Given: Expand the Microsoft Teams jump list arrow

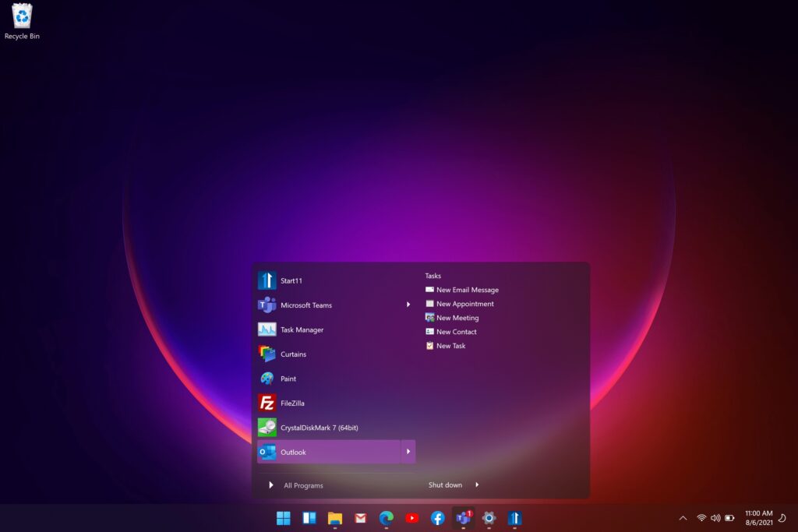Looking at the screenshot, I should (x=408, y=305).
